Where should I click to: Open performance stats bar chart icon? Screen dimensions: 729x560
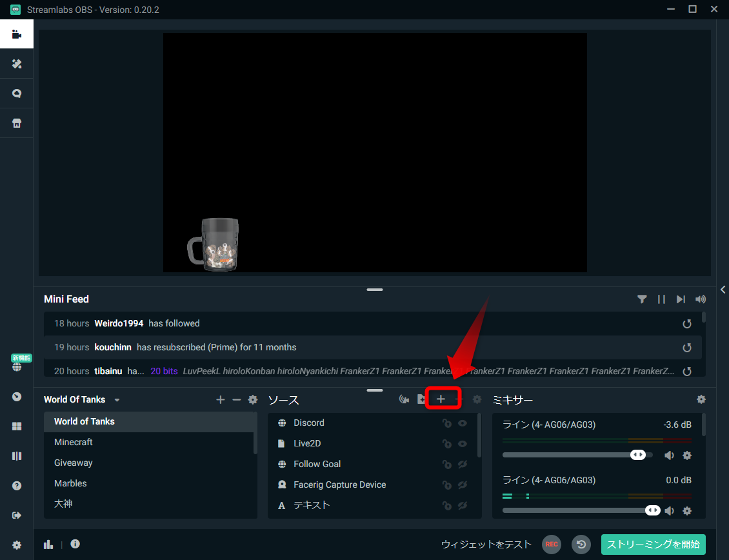click(x=48, y=544)
